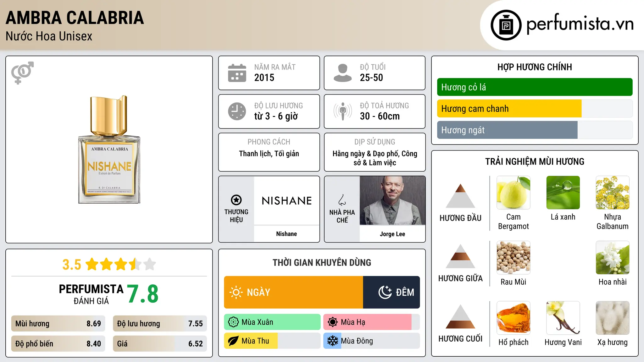Click the Hương giữa pyramid icon
The image size is (644, 362).
pos(461,256)
